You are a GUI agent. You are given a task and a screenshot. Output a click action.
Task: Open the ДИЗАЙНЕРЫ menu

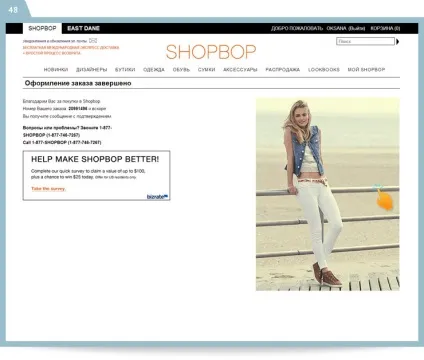(92, 70)
